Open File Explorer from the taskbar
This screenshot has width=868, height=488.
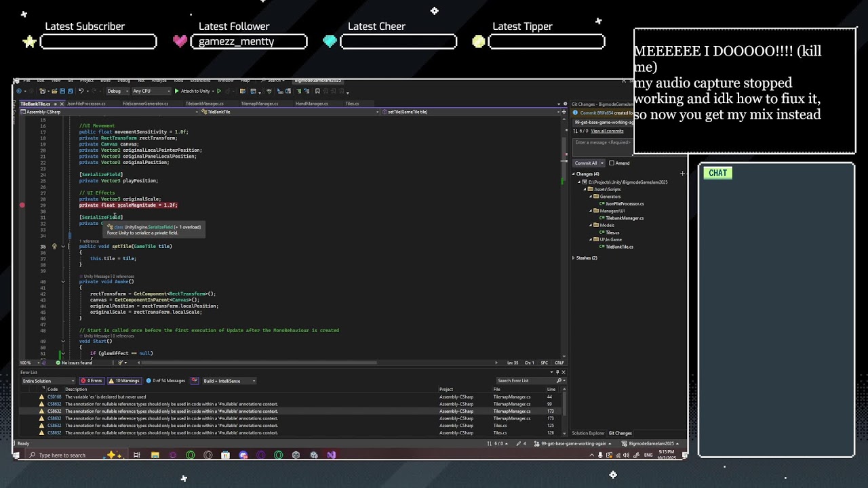click(x=155, y=455)
